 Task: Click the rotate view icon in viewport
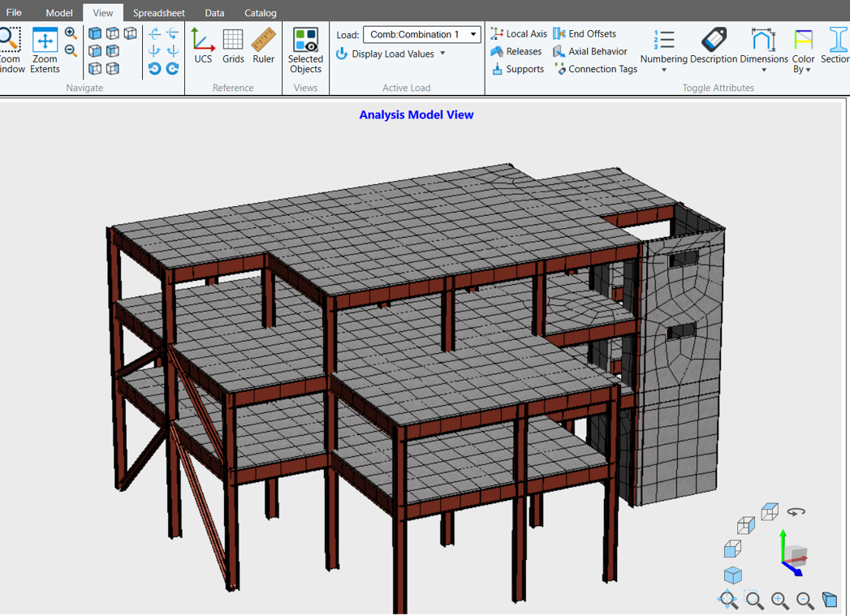[x=796, y=512]
